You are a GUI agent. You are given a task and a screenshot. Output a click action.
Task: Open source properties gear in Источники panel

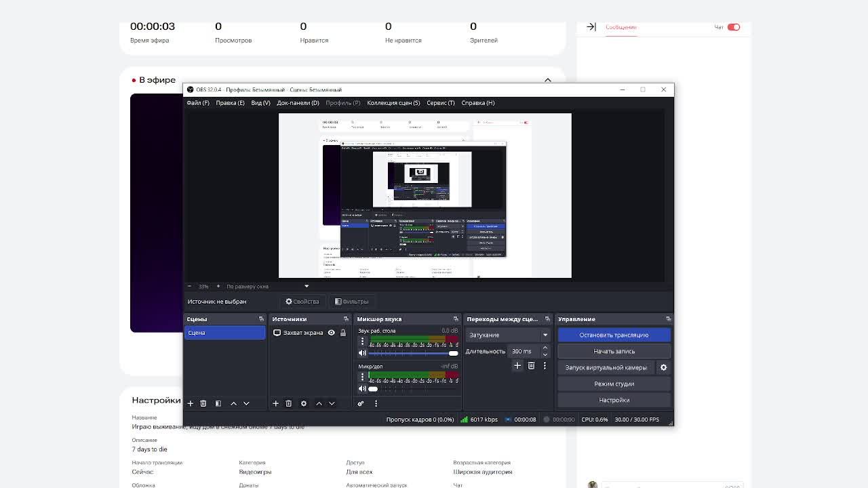coord(304,403)
